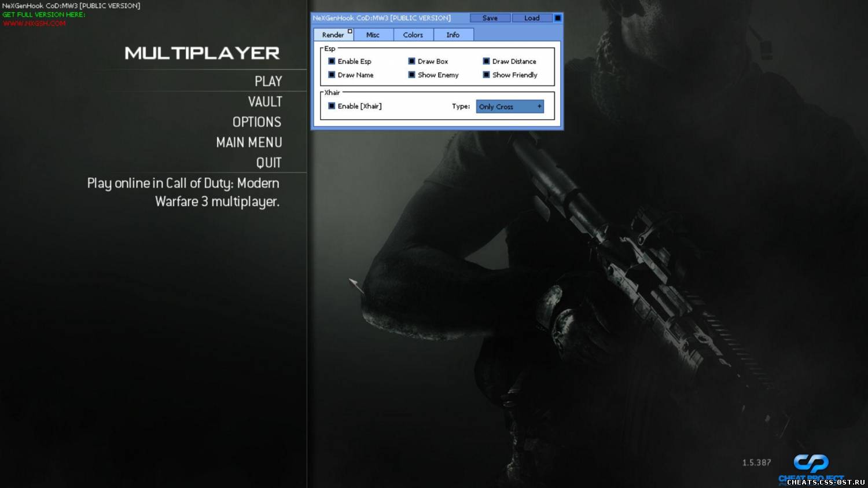Enable the Show Enemy checkbox
868x488 pixels.
[x=411, y=75]
